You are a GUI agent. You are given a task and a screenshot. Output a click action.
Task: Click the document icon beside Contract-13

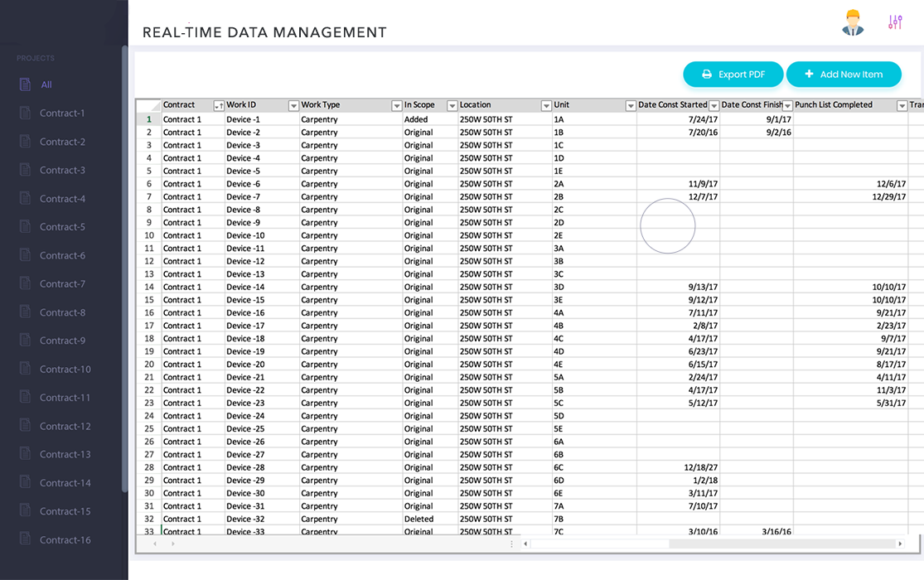[x=25, y=454]
